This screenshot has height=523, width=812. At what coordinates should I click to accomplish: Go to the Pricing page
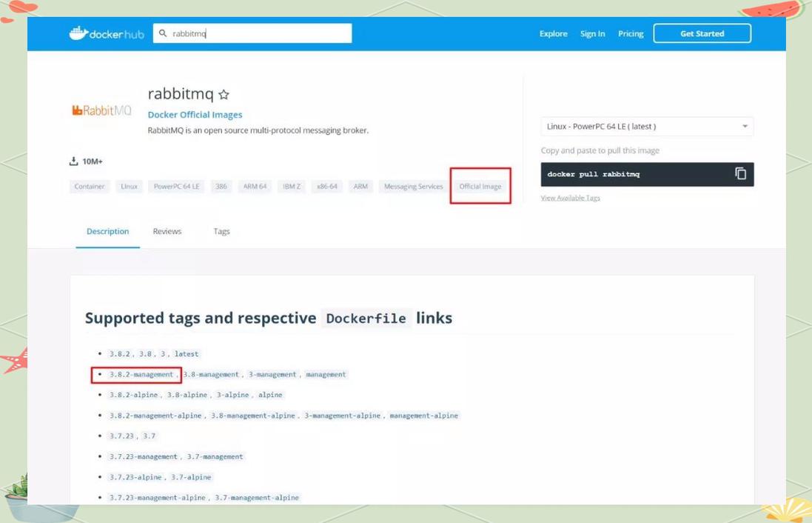[631, 33]
